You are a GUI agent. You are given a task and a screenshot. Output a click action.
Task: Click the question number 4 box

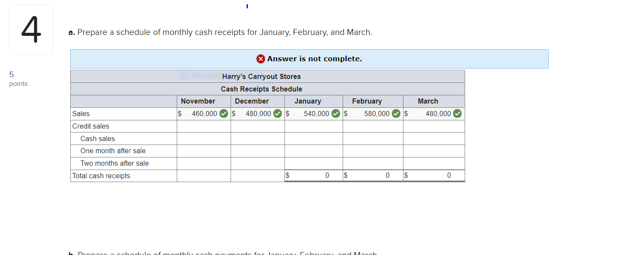[31, 30]
